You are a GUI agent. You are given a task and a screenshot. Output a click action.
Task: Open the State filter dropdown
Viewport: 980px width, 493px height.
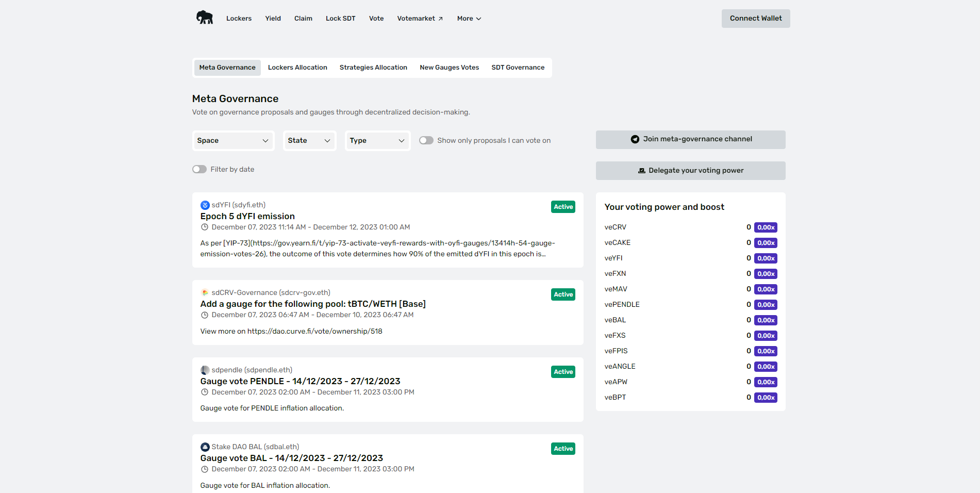(x=309, y=141)
